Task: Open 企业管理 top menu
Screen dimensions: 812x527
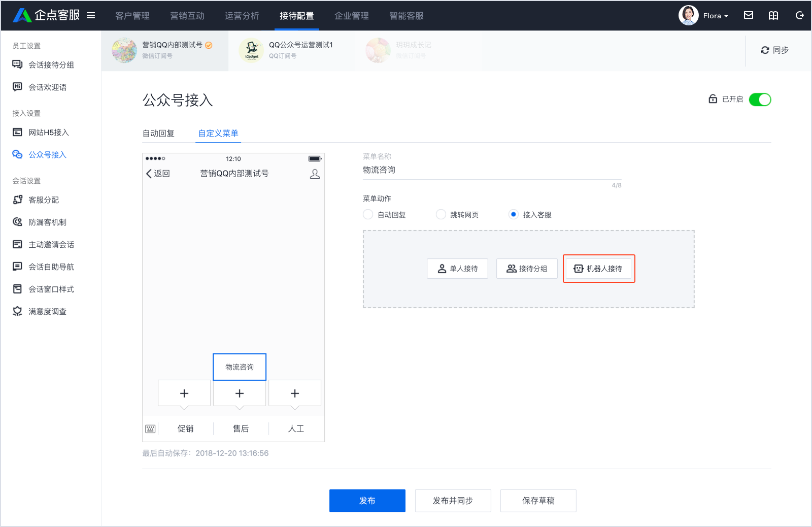Action: point(352,16)
